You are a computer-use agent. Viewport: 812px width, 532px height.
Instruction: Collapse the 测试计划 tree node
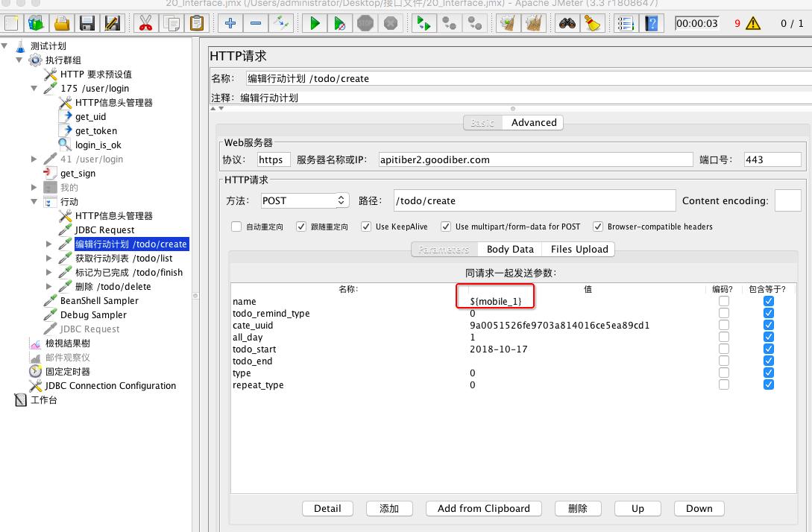click(4, 46)
